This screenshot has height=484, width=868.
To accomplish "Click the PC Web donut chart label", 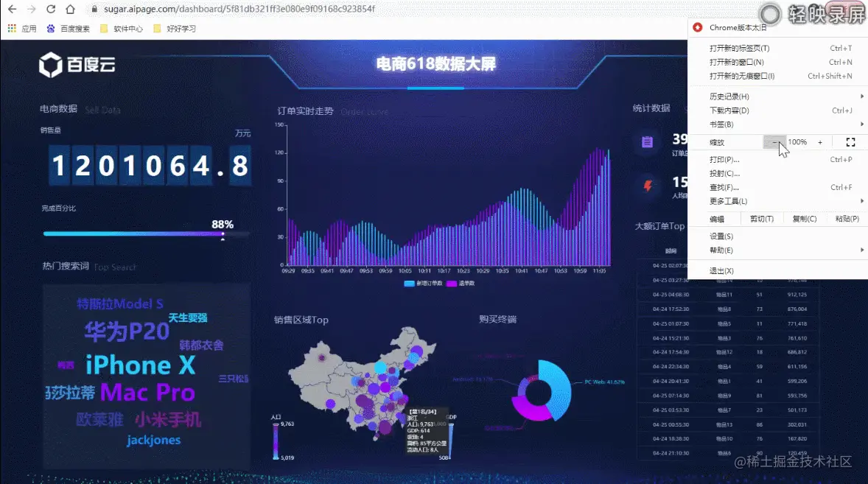I will coord(604,382).
